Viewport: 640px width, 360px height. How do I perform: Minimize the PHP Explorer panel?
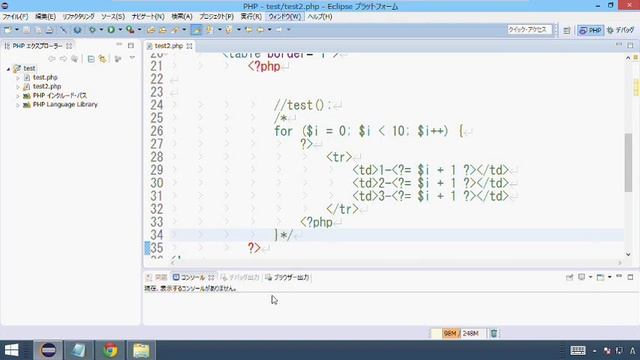click(119, 44)
